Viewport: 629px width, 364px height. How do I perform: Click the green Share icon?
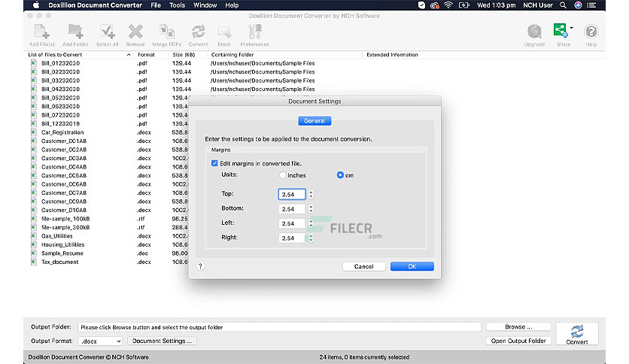561,31
